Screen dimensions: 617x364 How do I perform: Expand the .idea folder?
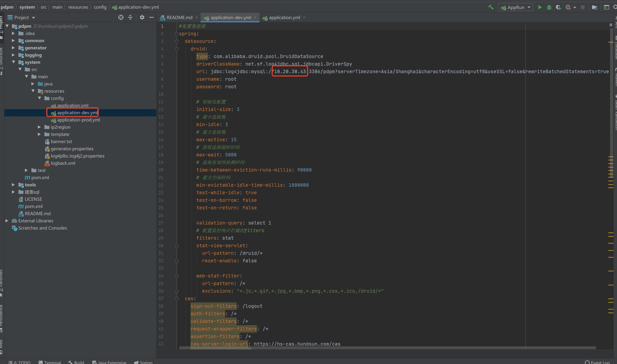point(13,33)
